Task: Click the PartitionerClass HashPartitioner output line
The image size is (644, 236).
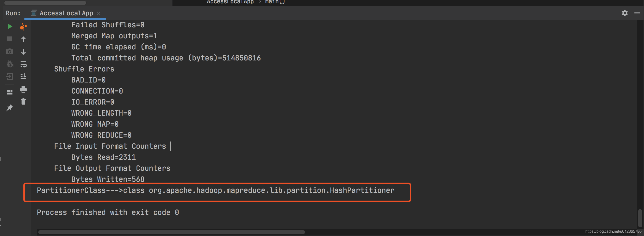Action: (215, 190)
